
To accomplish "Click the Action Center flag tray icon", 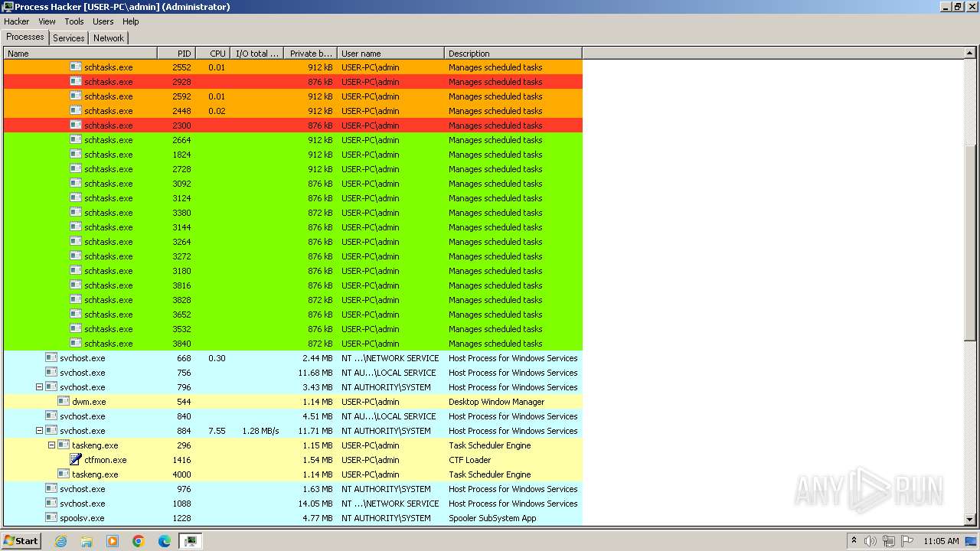I will 907,541.
